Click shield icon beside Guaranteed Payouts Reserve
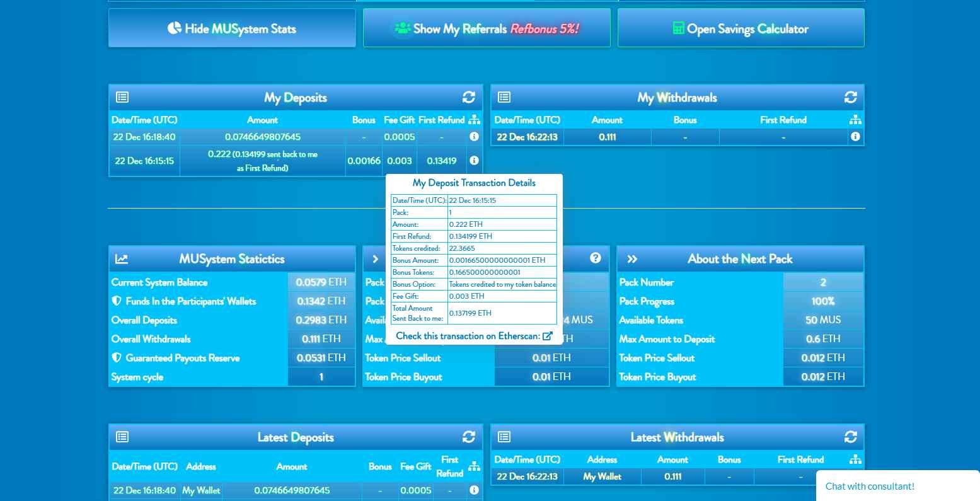The height and width of the screenshot is (501, 980). (116, 358)
